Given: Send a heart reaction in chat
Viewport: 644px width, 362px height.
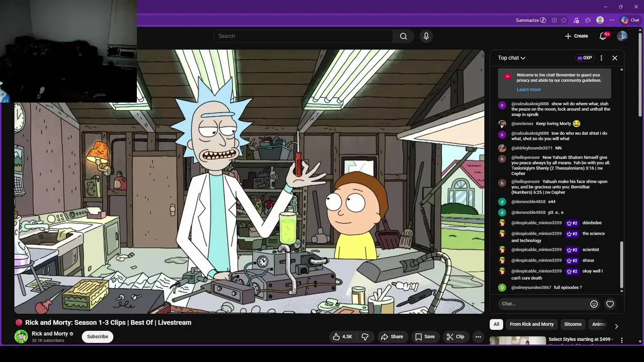Looking at the screenshot, I should (610, 304).
